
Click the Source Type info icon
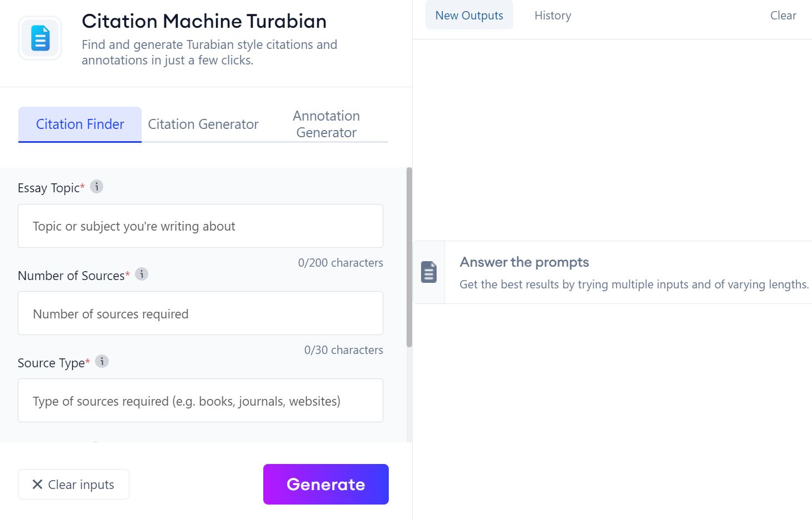pos(102,361)
